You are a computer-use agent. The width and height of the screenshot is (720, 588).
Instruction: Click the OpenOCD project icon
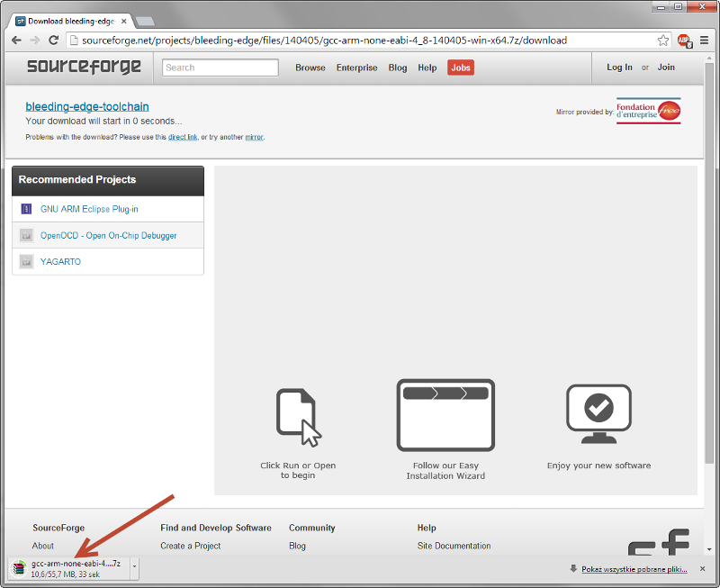(x=27, y=235)
